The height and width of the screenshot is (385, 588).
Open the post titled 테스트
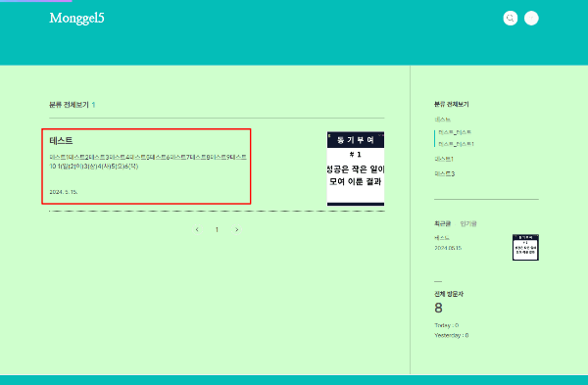pos(61,141)
